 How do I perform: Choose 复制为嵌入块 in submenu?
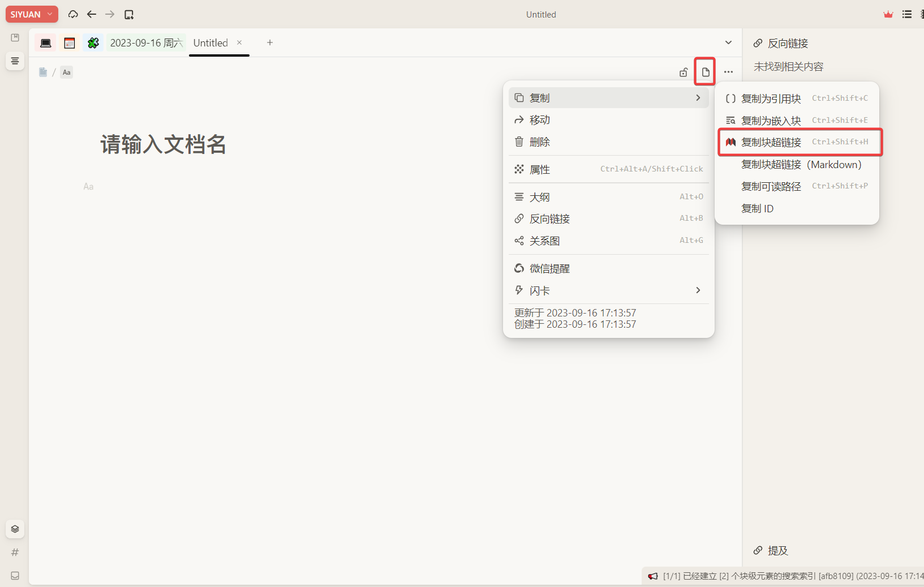[797, 121]
